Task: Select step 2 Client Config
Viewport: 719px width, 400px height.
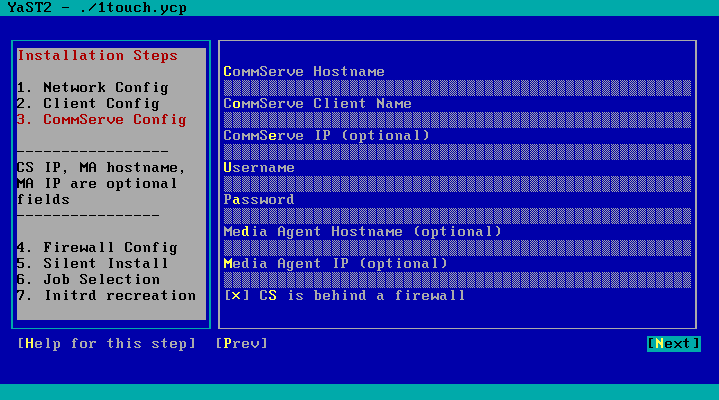Action: coord(88,103)
